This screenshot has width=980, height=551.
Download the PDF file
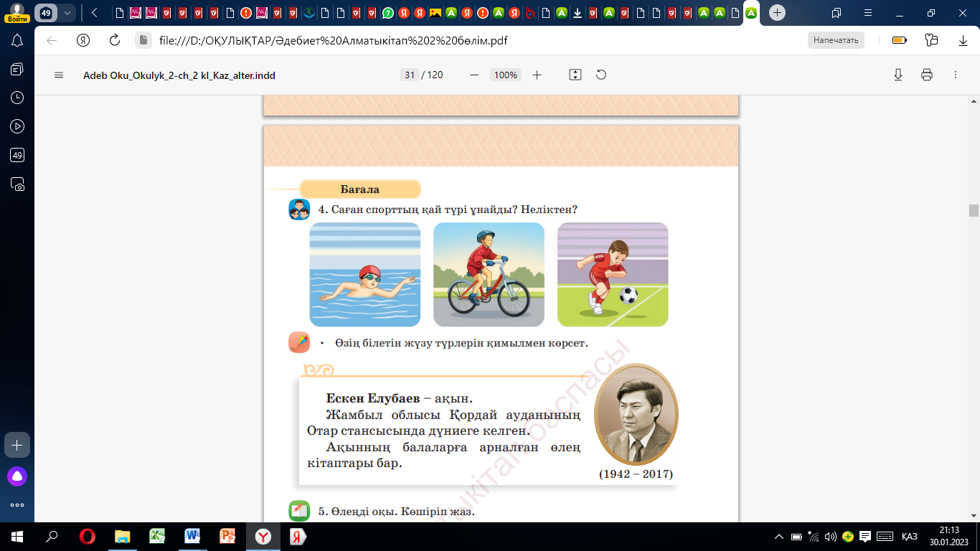click(x=897, y=75)
